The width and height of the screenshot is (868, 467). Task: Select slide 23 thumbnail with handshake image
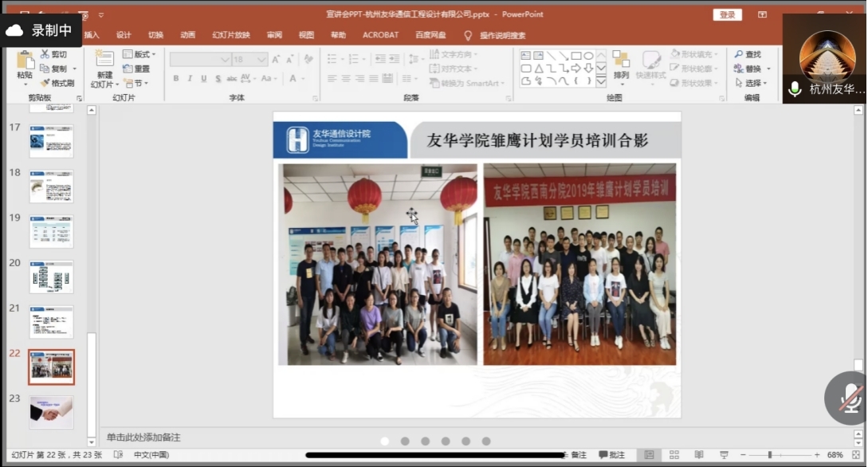coord(51,412)
